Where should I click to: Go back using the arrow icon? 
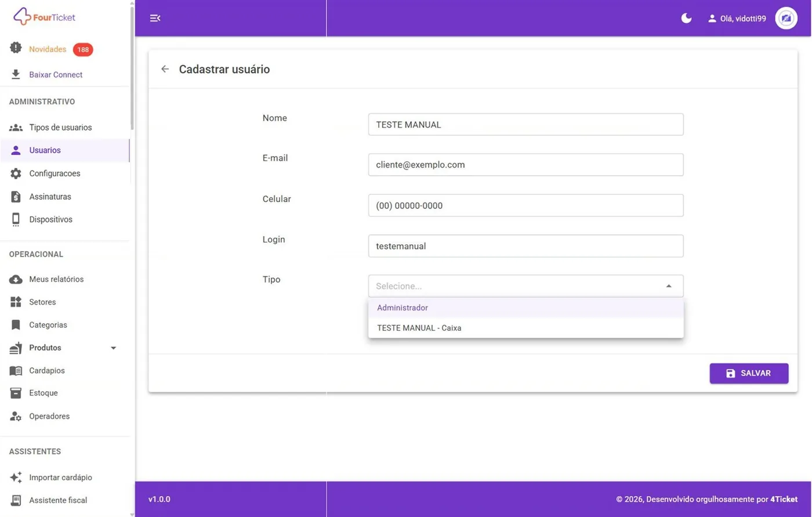(x=165, y=69)
